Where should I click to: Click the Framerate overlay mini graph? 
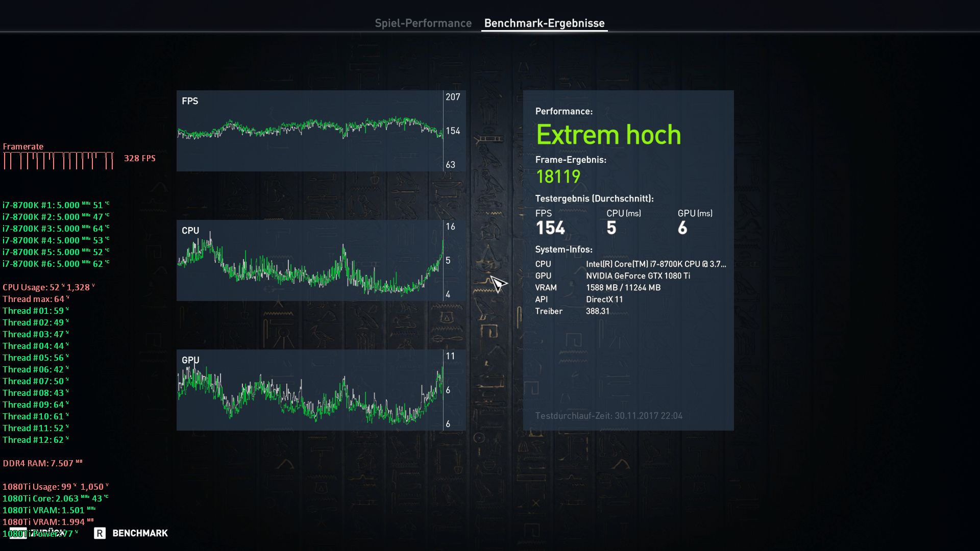pyautogui.click(x=58, y=160)
